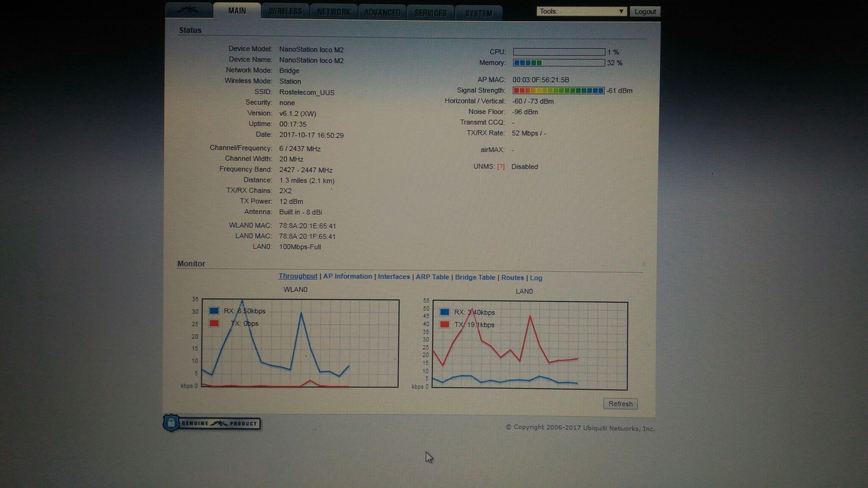The height and width of the screenshot is (488, 868).
Task: Click the Memory usage bar
Action: click(x=559, y=62)
